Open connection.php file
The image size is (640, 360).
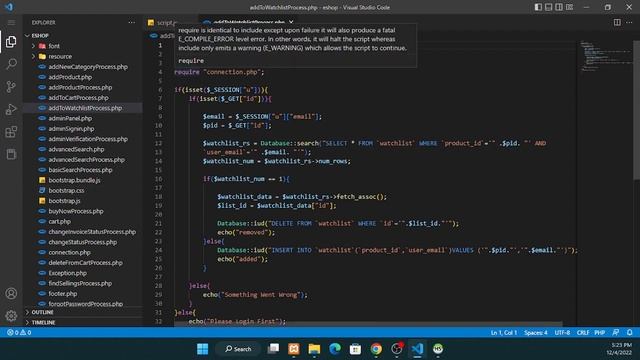point(69,252)
